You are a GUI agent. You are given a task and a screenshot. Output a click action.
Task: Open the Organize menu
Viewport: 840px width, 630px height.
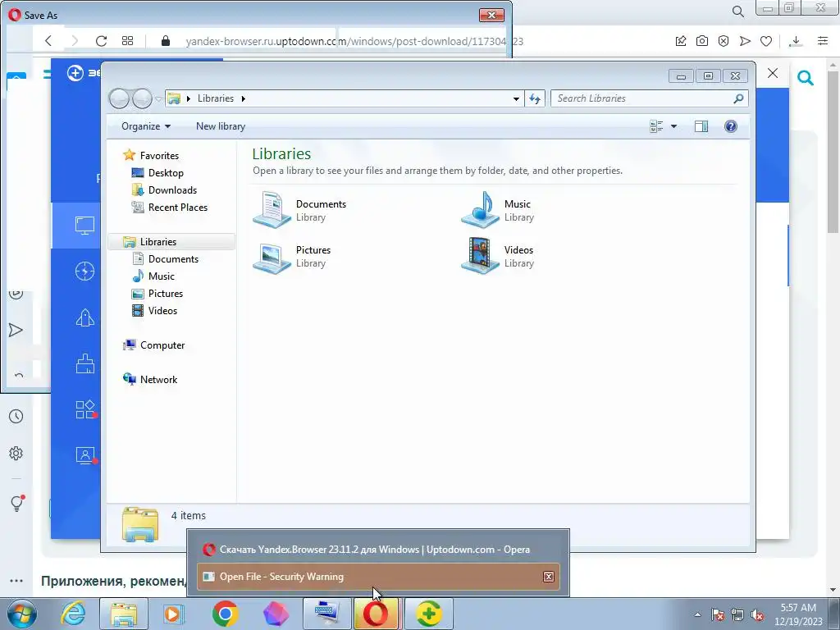(146, 126)
